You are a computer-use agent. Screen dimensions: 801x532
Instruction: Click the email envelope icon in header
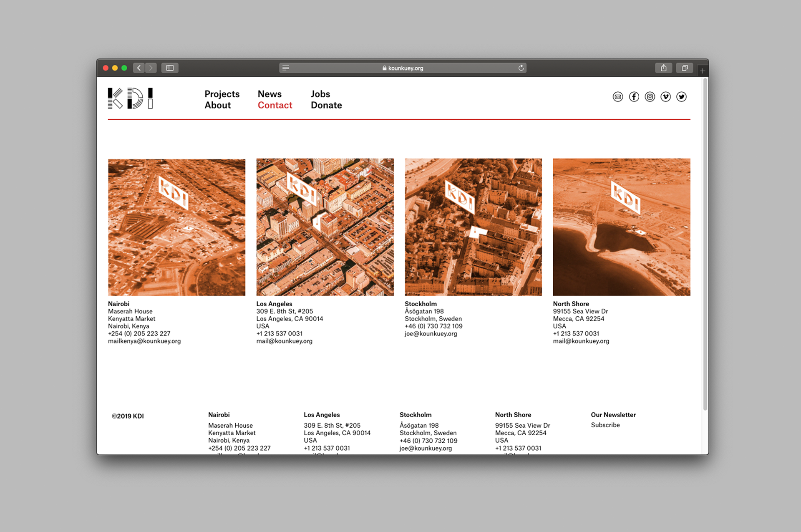click(618, 97)
